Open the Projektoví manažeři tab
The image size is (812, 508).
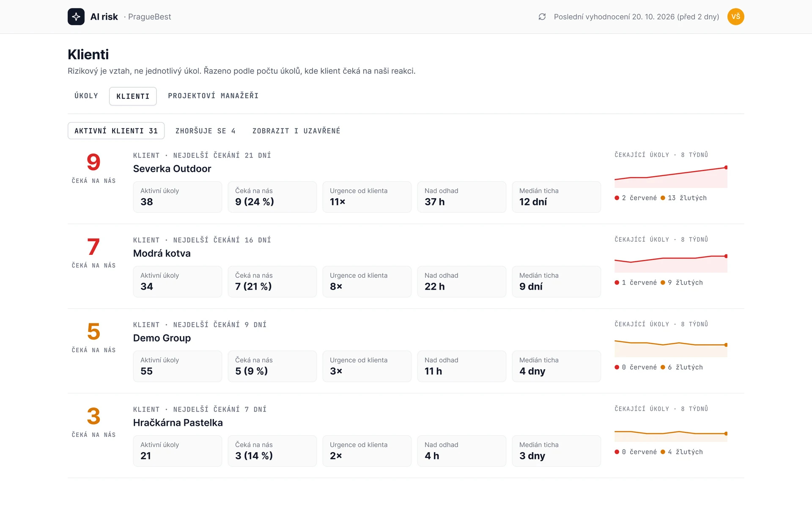213,96
